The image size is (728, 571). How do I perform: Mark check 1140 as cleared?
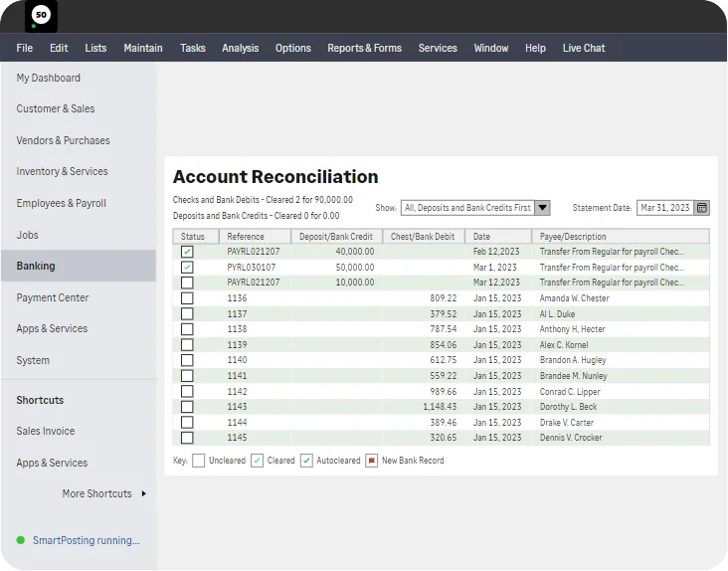(x=187, y=360)
